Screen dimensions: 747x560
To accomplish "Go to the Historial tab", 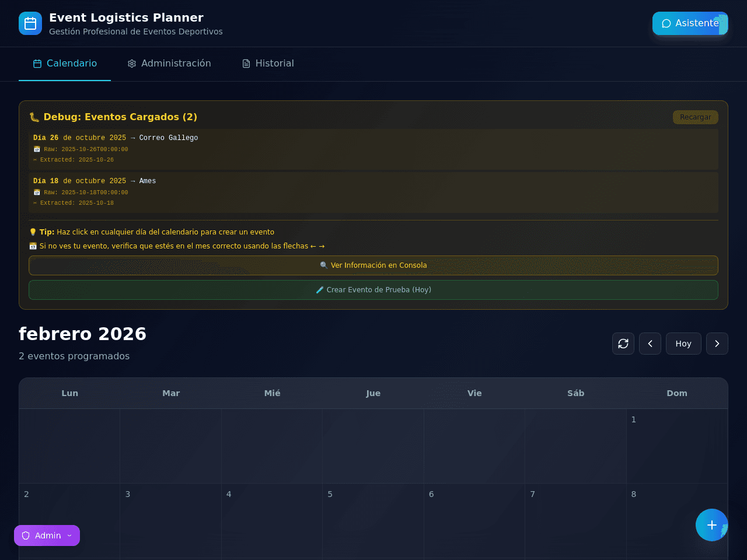I will (268, 64).
